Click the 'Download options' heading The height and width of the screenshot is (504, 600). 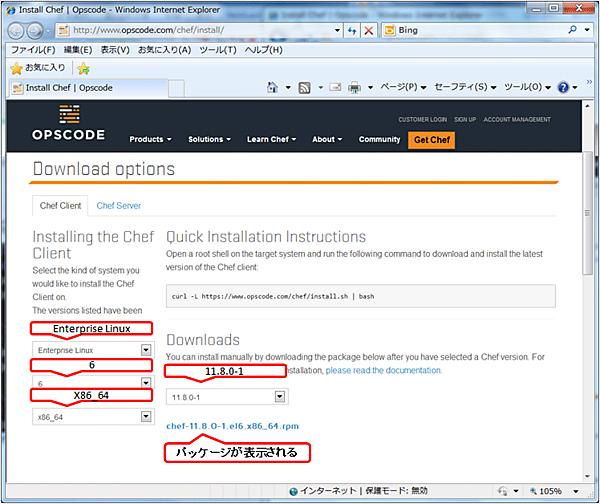click(104, 169)
